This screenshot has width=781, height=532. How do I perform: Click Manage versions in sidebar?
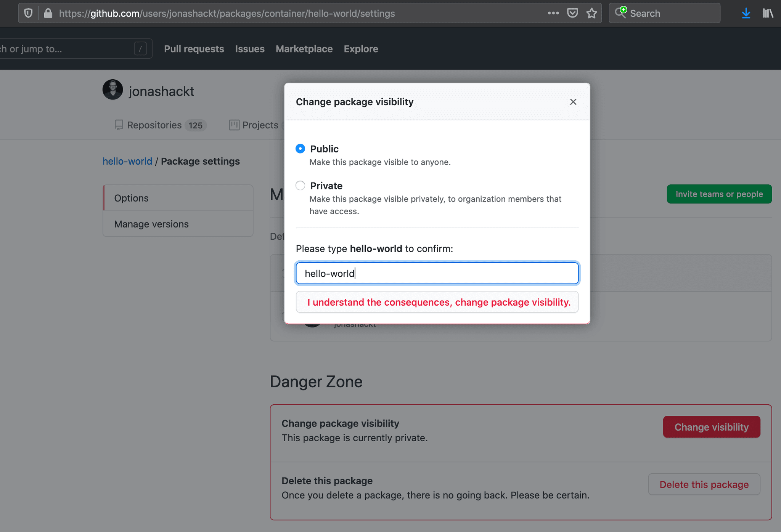(x=151, y=224)
